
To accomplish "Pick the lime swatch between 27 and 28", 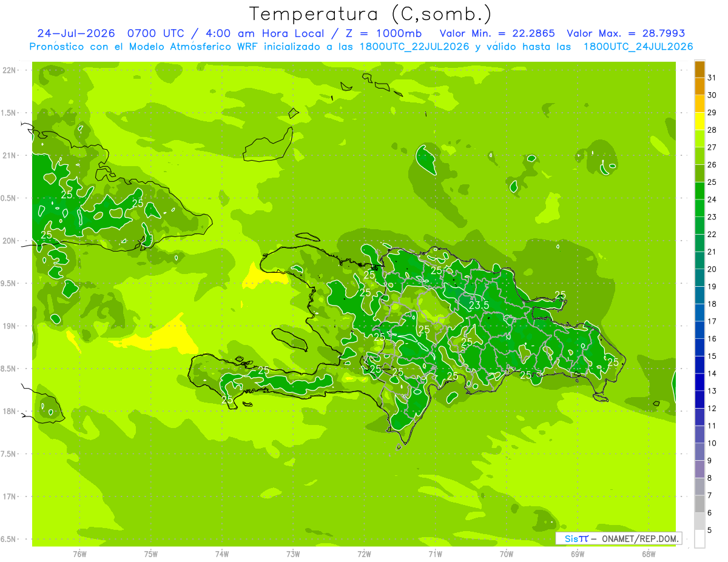I will point(699,139).
